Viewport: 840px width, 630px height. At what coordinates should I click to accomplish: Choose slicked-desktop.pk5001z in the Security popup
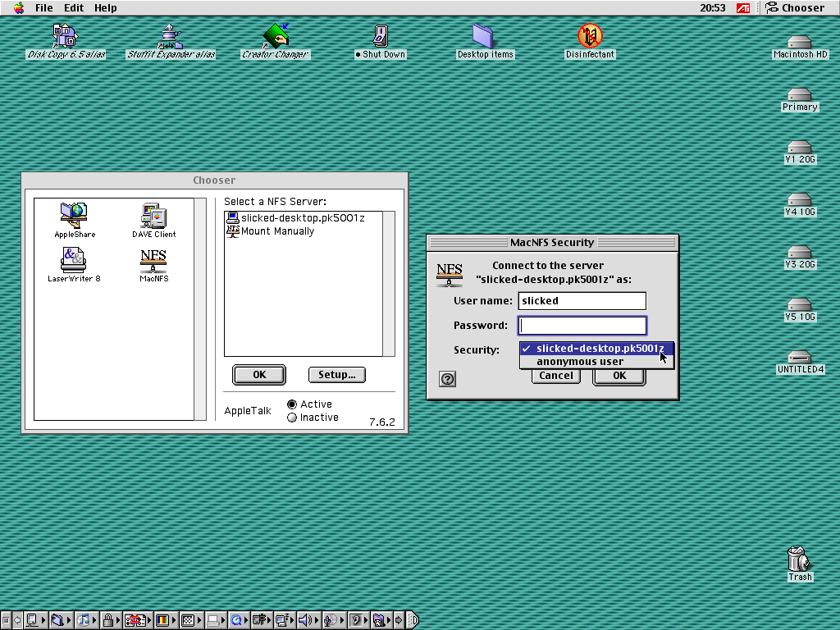pyautogui.click(x=597, y=349)
